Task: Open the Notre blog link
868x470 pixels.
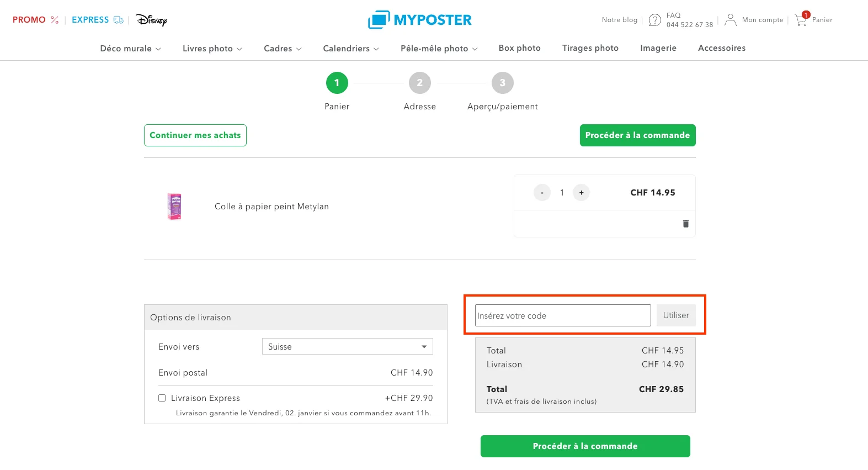Action: coord(620,20)
